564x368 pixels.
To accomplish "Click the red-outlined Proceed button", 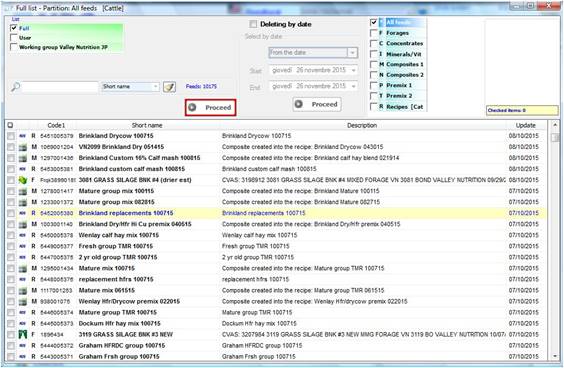I will click(210, 108).
